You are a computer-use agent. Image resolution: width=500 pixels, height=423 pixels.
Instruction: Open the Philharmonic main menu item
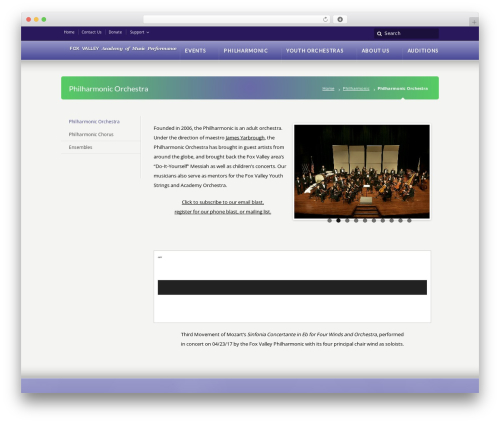click(x=246, y=51)
